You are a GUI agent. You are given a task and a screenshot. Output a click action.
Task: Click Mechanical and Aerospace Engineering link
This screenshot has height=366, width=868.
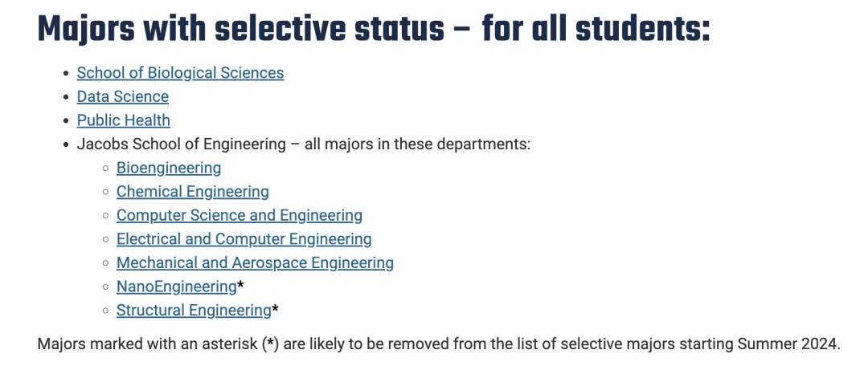[x=255, y=262]
